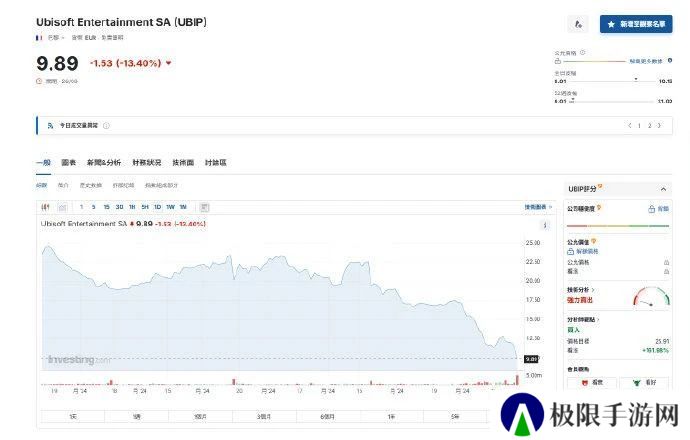Open the 技術分析 link in the score panel

coord(580,290)
